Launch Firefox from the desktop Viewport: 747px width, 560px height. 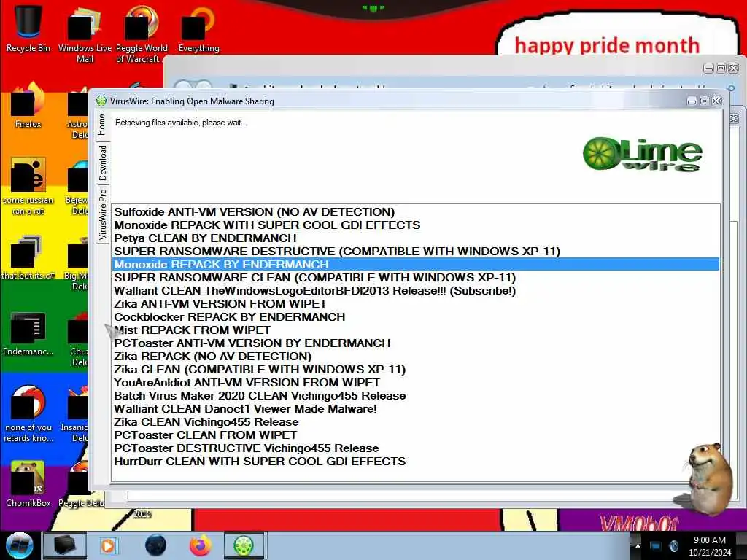(28, 105)
